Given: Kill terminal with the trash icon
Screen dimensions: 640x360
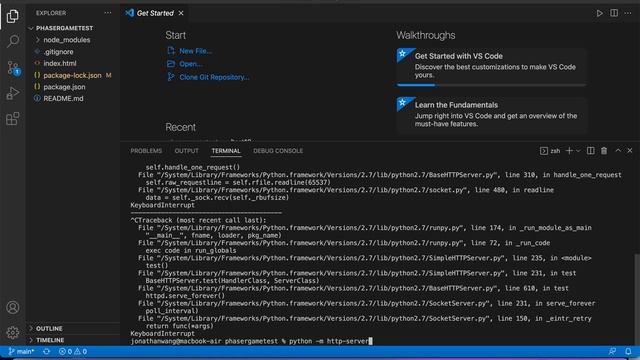Looking at the screenshot, I should 604,151.
